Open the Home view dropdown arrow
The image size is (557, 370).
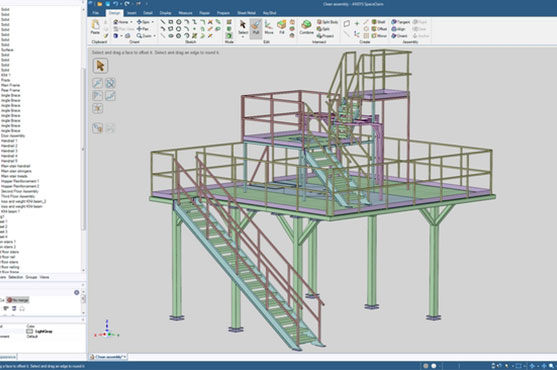[131, 22]
